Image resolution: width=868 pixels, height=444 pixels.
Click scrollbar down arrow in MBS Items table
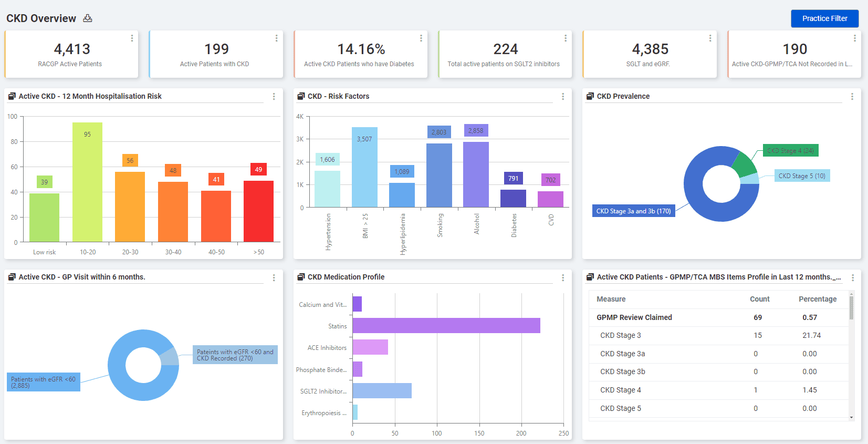pyautogui.click(x=851, y=418)
